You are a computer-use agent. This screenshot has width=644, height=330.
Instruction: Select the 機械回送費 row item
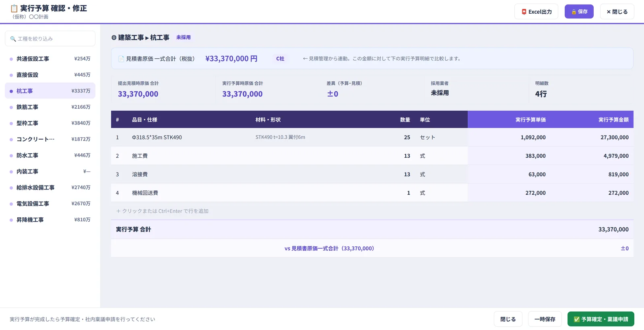coord(145,193)
